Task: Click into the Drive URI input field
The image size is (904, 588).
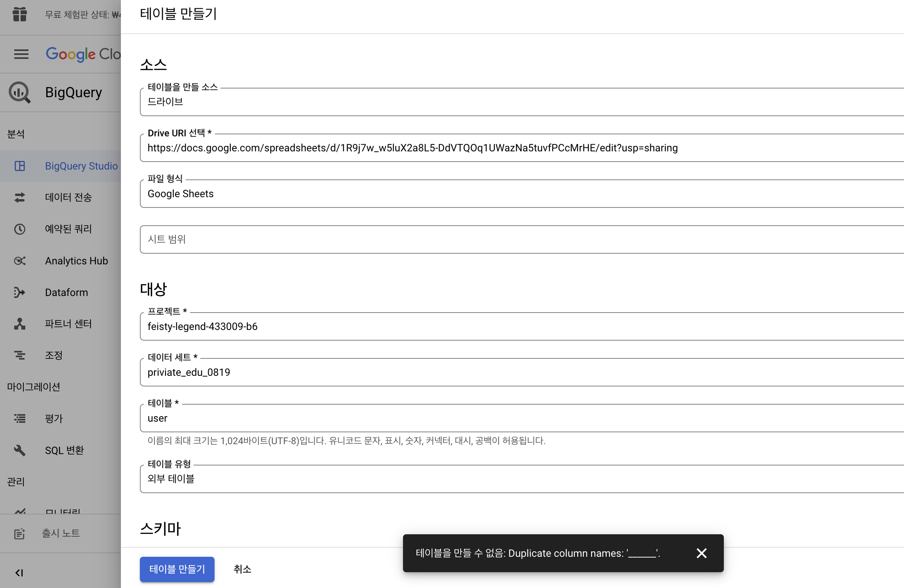Action: coord(522,148)
